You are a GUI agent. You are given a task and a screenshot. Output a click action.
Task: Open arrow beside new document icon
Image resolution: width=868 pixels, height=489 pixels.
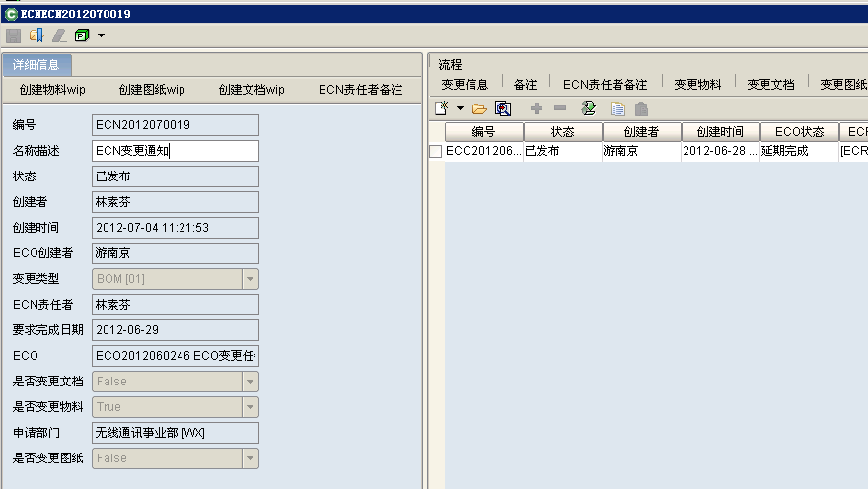460,108
